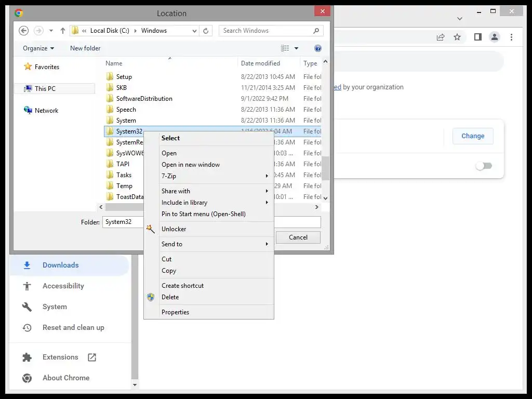Open recent locations dropdown arrow

[x=51, y=31]
